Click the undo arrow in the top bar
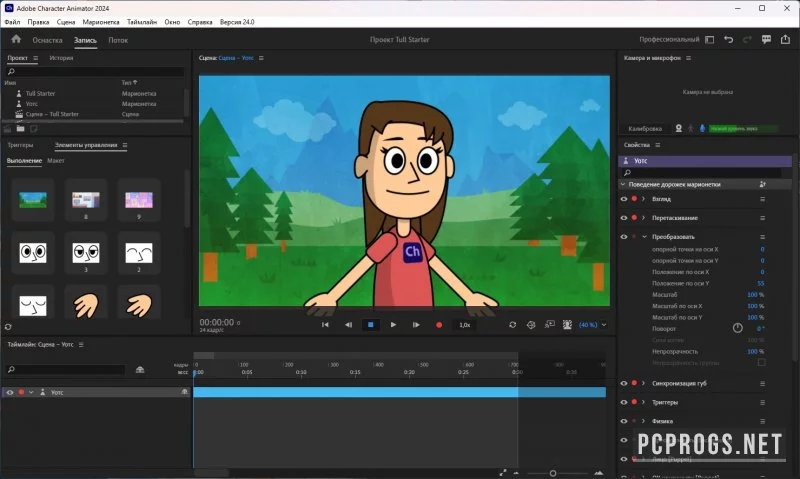Screen dimensions: 800x479 coord(729,39)
